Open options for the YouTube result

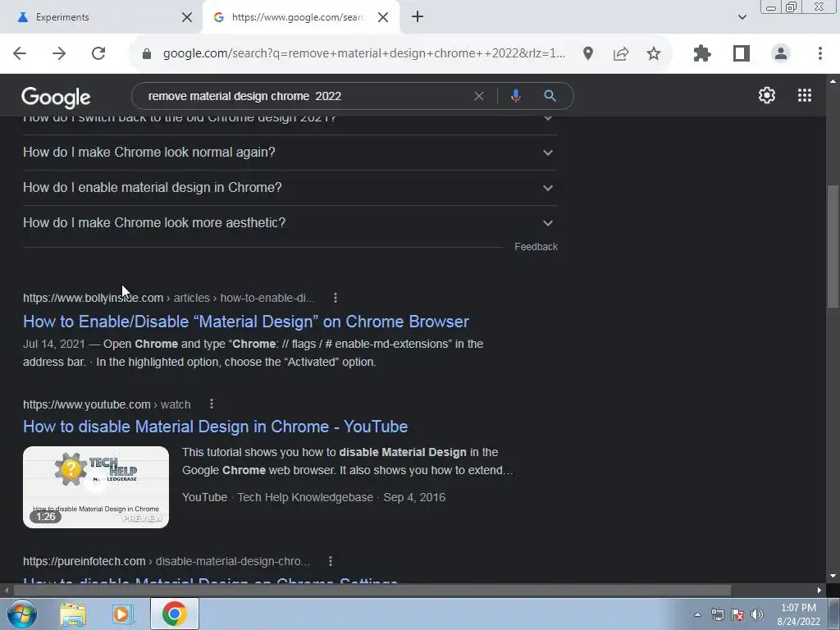(212, 404)
